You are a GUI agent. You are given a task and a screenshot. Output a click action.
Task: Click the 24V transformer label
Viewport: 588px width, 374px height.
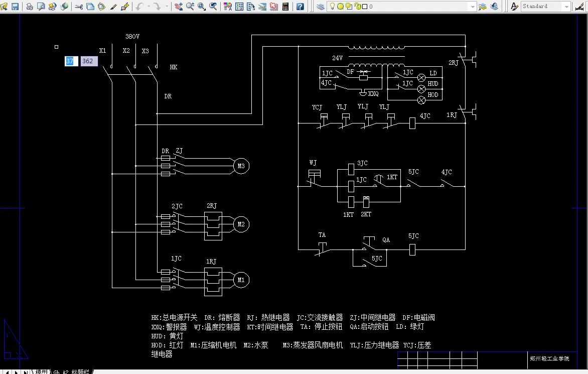(x=338, y=58)
